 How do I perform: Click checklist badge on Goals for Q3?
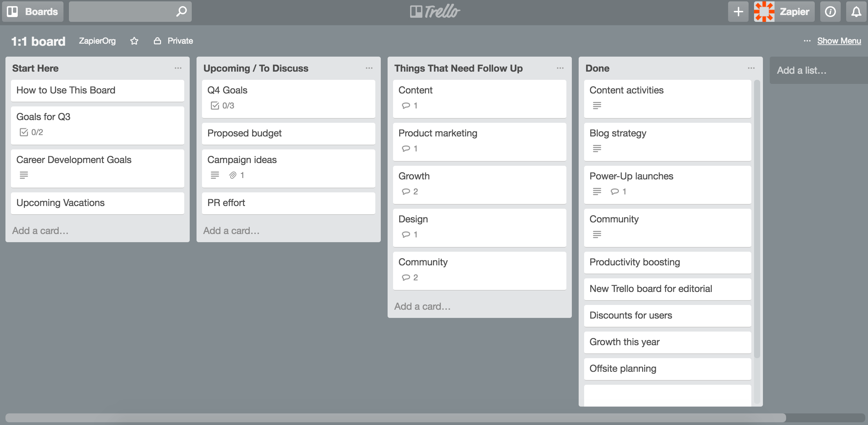click(31, 132)
